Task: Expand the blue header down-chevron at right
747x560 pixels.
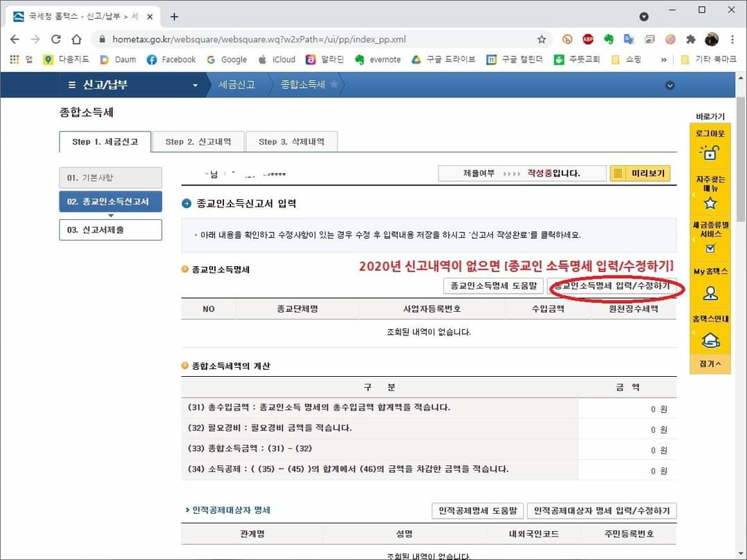Action: (669, 85)
